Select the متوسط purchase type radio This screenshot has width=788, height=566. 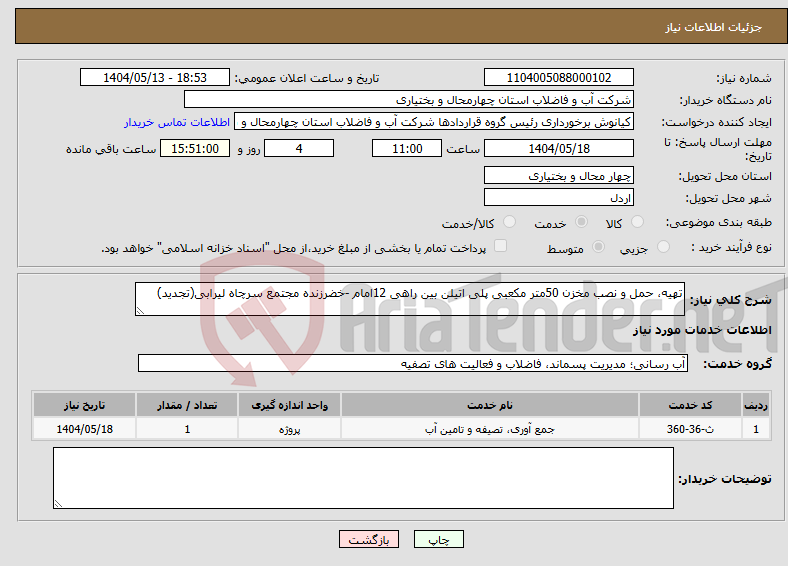click(x=599, y=246)
